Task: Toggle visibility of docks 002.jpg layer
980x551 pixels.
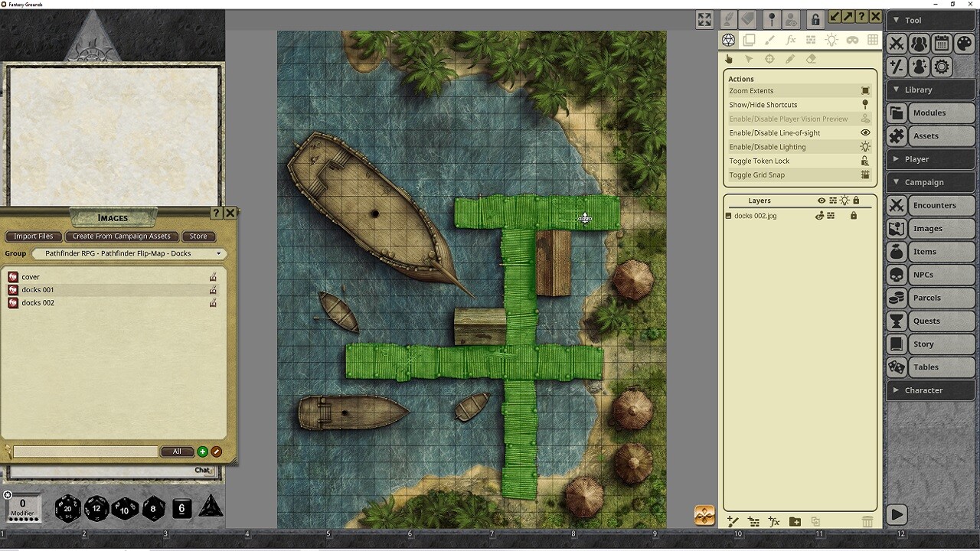Action: point(821,216)
